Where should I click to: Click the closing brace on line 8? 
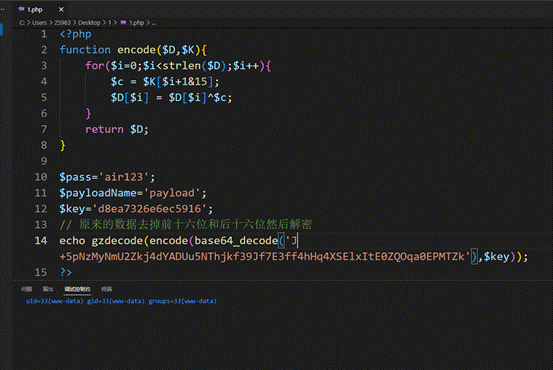pos(63,145)
